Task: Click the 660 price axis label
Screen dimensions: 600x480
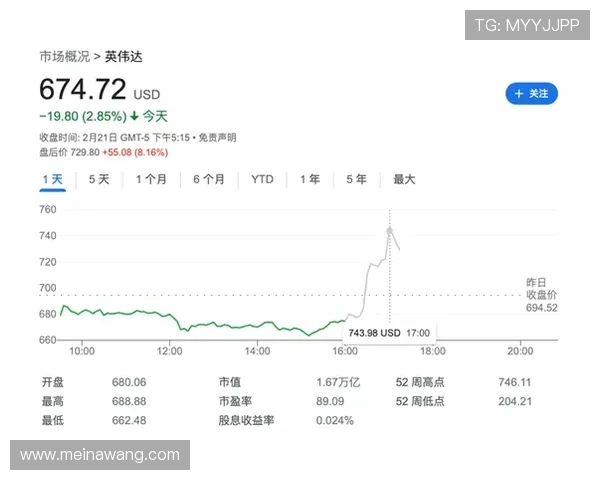Action: pos(48,340)
